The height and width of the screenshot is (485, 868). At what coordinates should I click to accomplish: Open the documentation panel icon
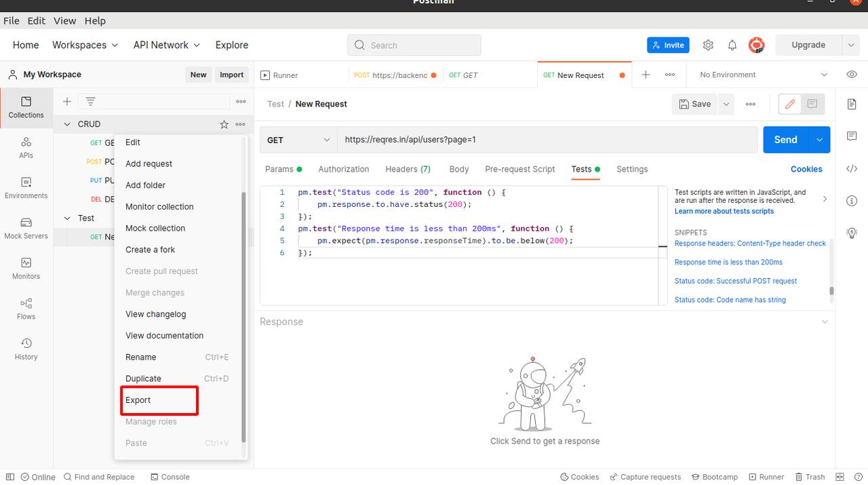tap(852, 104)
